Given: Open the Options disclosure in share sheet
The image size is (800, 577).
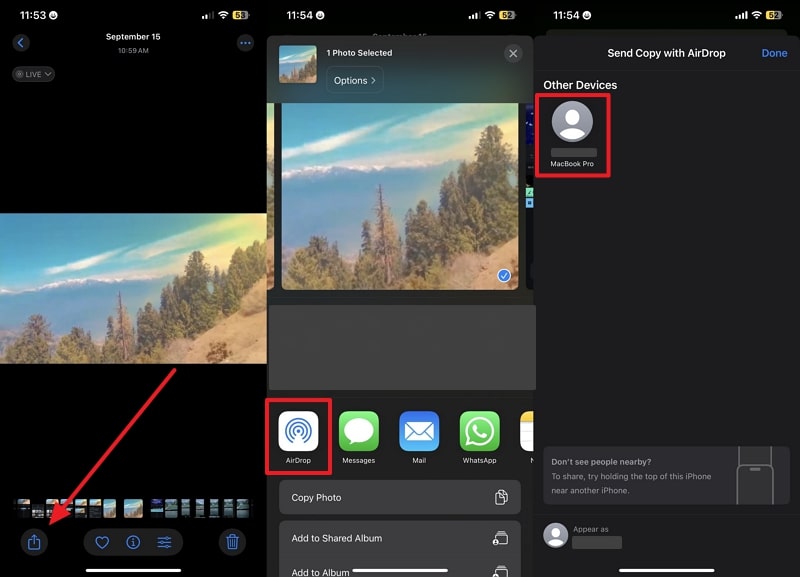Looking at the screenshot, I should (354, 79).
